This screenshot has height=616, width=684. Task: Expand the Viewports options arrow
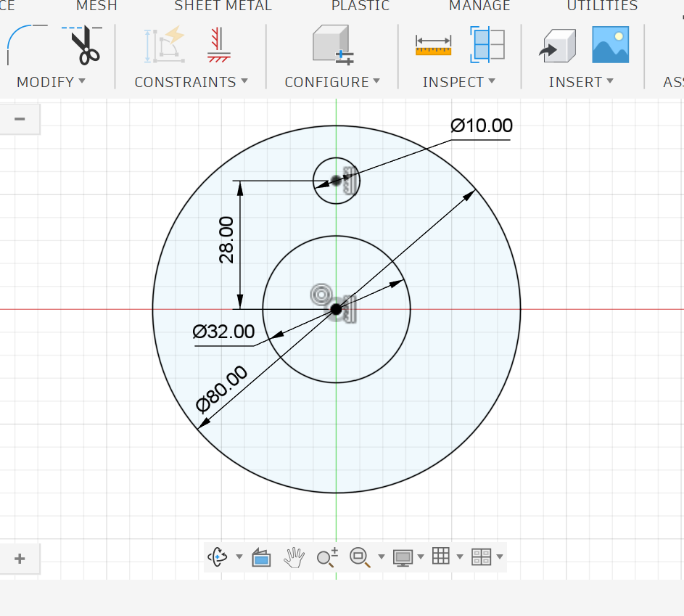[500, 557]
